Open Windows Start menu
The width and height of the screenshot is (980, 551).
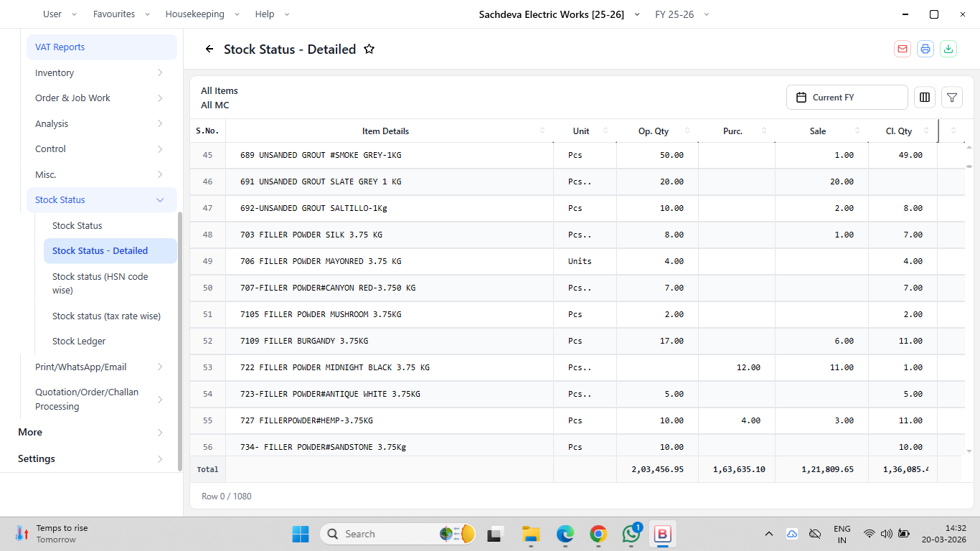point(301,534)
